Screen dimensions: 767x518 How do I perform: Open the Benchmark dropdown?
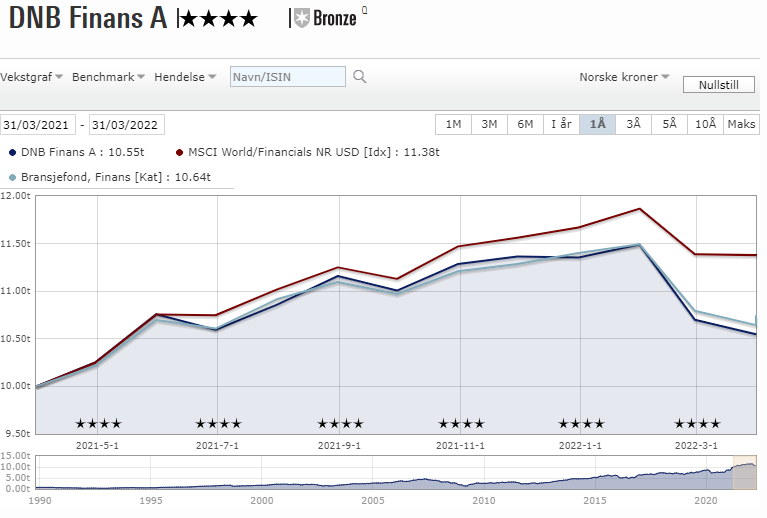tap(108, 77)
